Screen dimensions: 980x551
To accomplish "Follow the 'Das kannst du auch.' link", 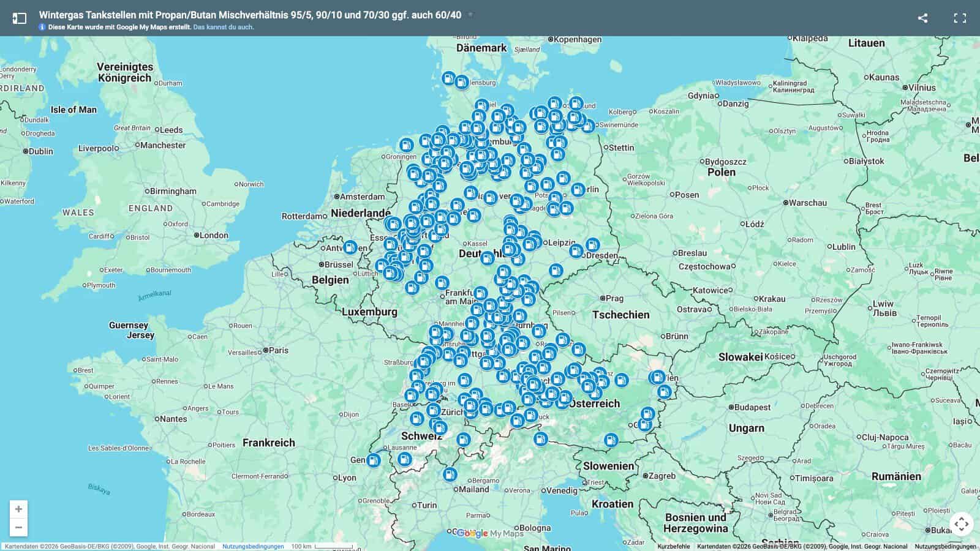I will (x=224, y=27).
